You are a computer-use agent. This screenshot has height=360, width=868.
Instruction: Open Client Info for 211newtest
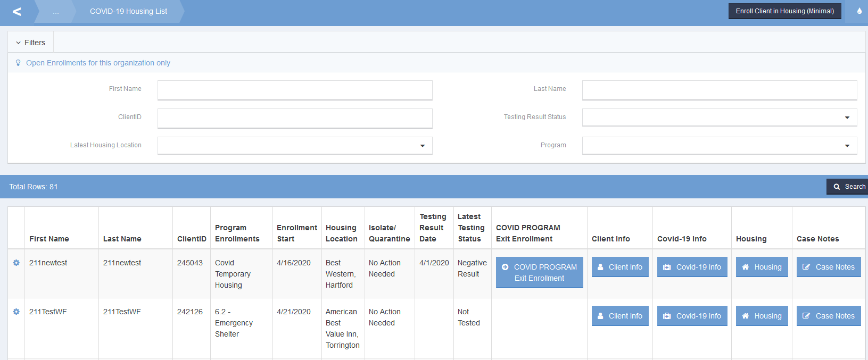pos(620,267)
